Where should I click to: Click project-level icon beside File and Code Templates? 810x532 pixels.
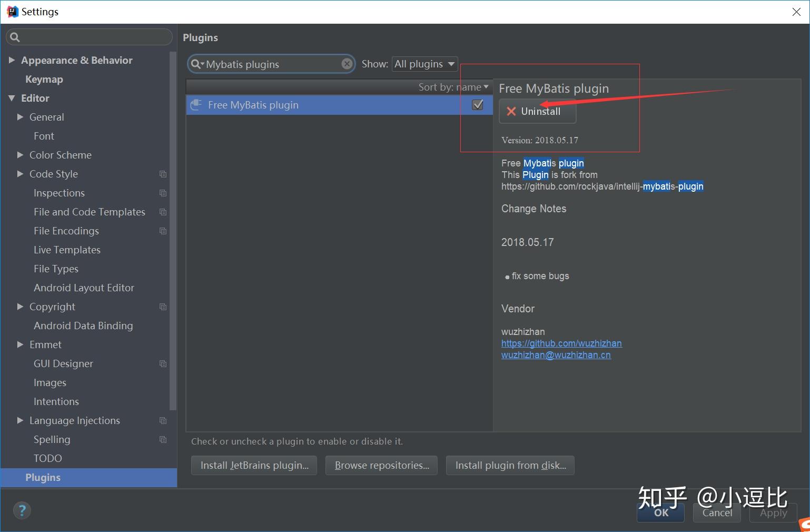(163, 212)
